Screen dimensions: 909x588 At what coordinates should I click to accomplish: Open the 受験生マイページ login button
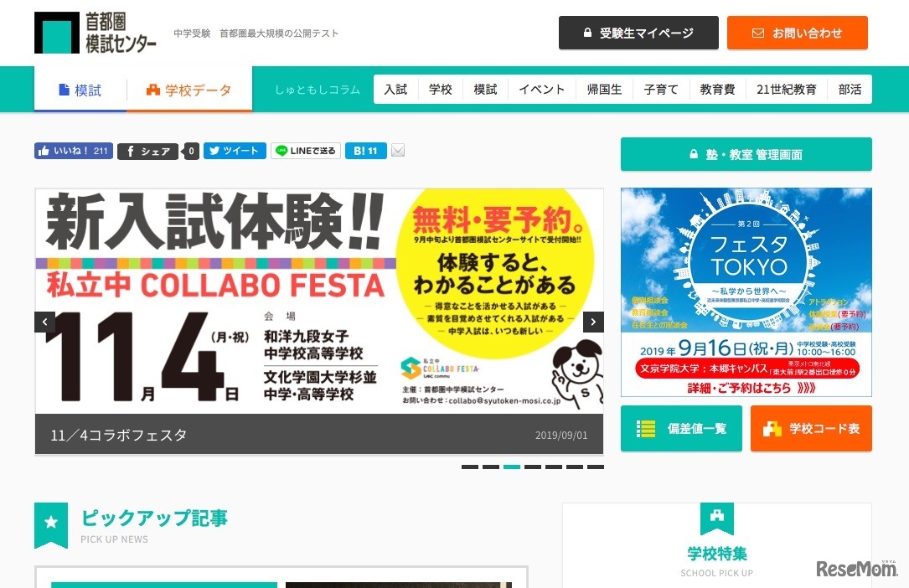(x=638, y=33)
